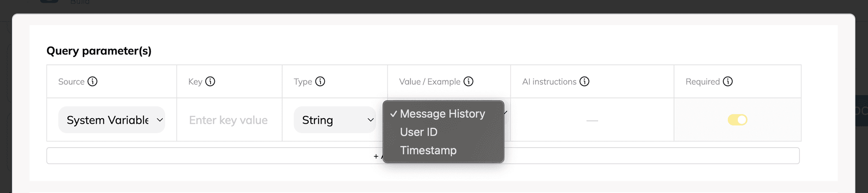Show info for Value / Example column
The width and height of the screenshot is (868, 193).
(x=468, y=82)
